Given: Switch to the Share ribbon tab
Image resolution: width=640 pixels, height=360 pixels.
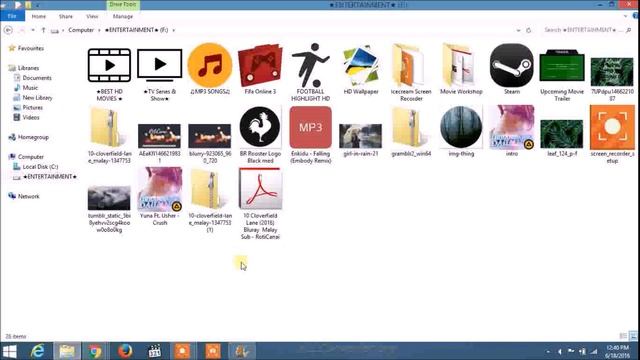Looking at the screenshot, I should (66, 16).
